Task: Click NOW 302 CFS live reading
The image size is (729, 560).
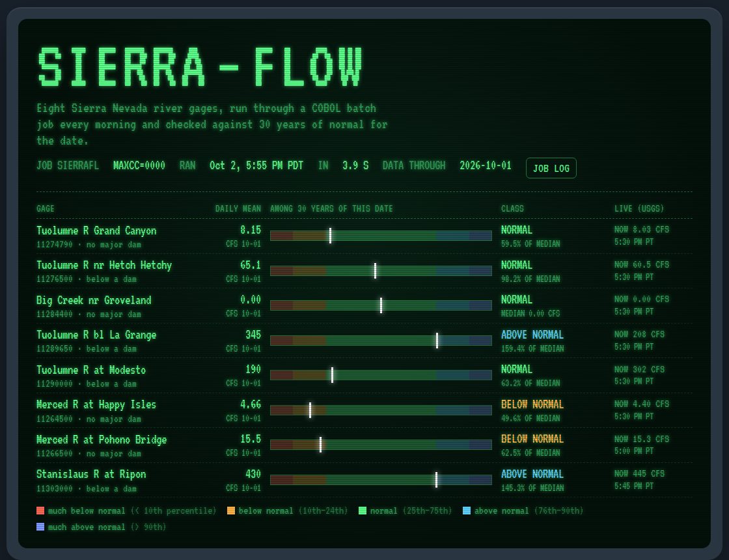Action: pyautogui.click(x=639, y=369)
